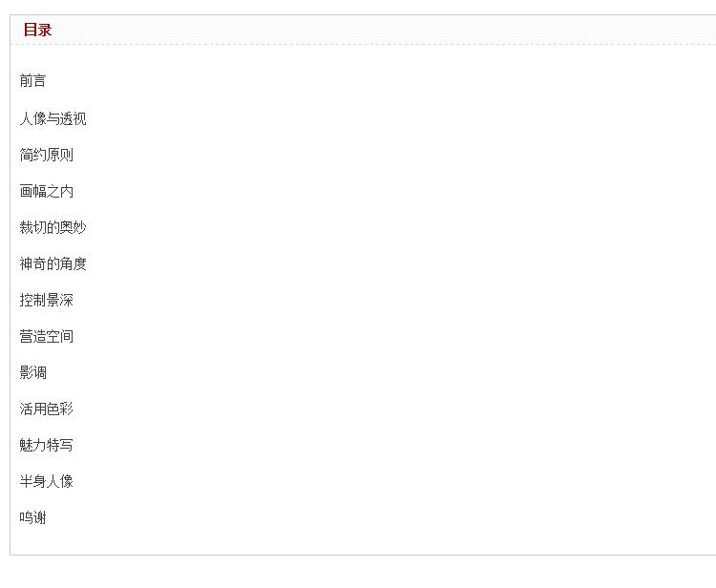Open 画幅之内 from the contents
716x588 pixels.
click(46, 191)
